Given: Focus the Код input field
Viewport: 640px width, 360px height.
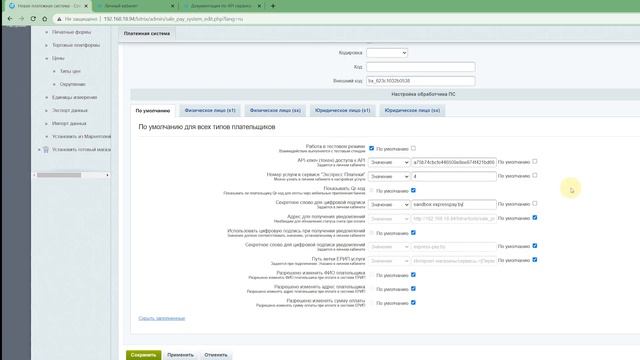Looking at the screenshot, I should click(420, 67).
